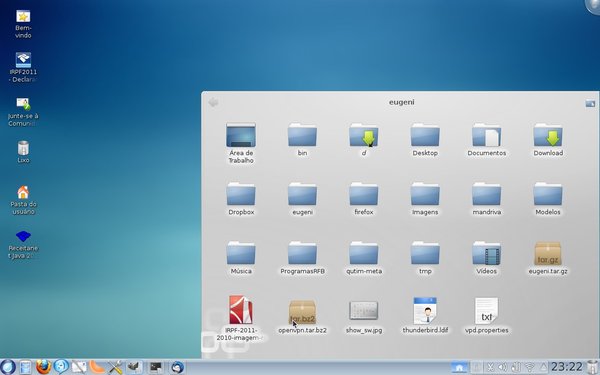The height and width of the screenshot is (375, 600).
Task: Click the preview toggle icon beside eugeni title
Action: (590, 103)
